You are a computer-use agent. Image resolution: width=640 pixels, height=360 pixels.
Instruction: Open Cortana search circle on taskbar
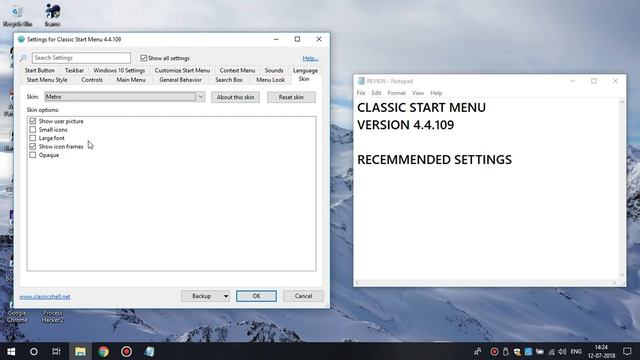click(x=34, y=351)
